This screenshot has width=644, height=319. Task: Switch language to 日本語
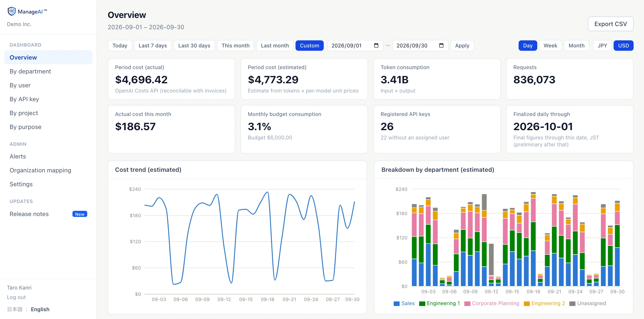[15, 309]
